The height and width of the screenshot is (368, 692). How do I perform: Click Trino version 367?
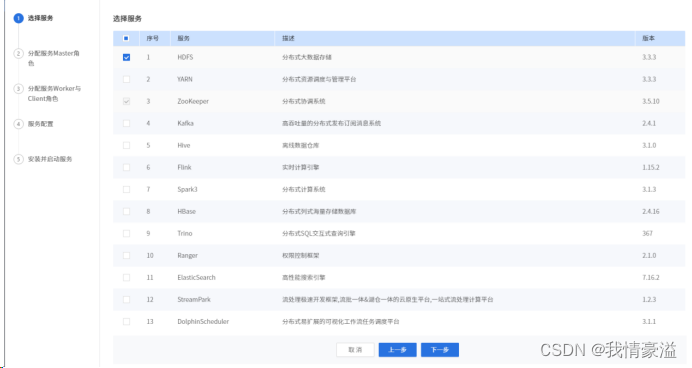click(647, 233)
